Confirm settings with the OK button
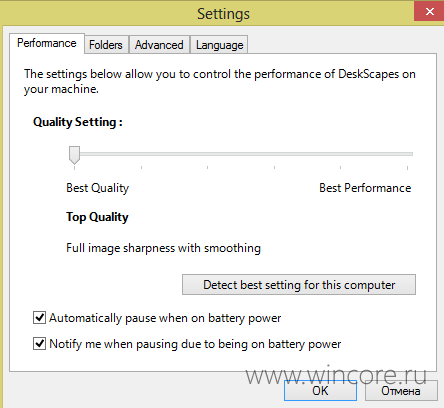444x408 pixels. point(320,391)
